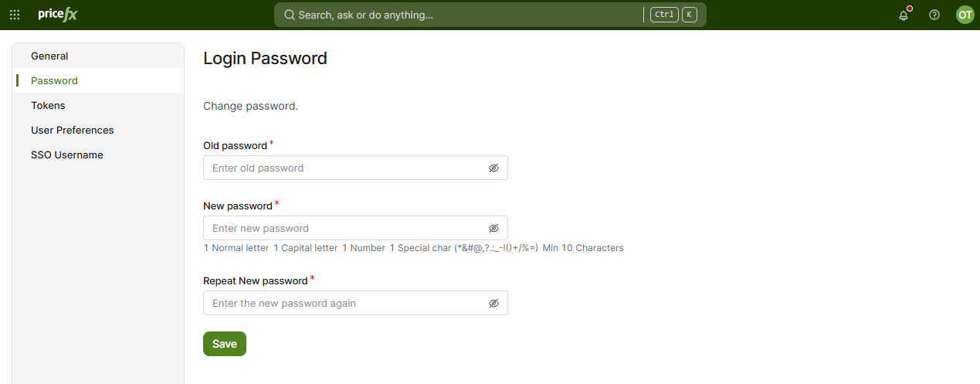Click the '1 Special char' requirement hint
This screenshot has height=384, width=980.
click(x=464, y=248)
